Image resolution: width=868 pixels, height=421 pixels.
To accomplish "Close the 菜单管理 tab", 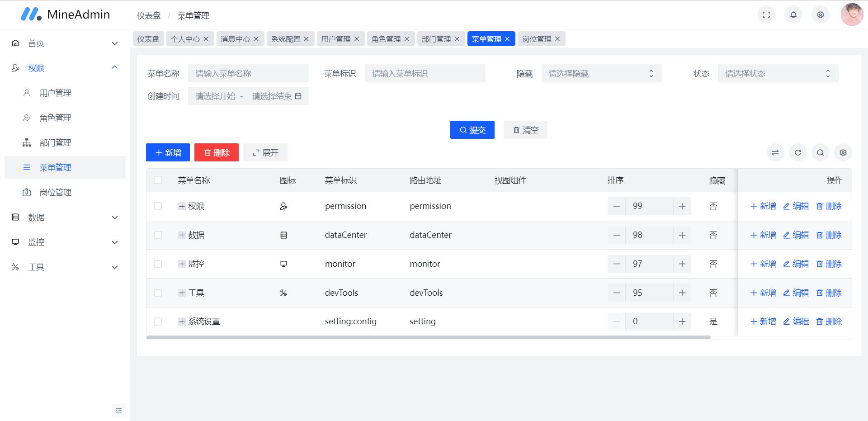I will [x=507, y=39].
